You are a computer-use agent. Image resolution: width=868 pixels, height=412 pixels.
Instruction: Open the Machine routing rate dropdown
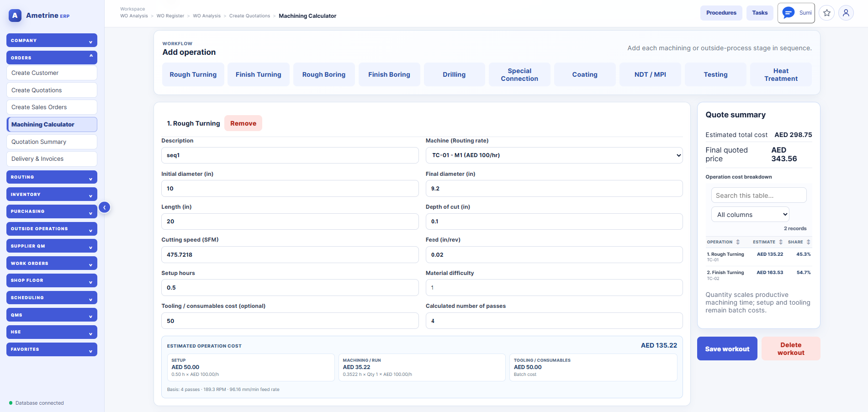[x=554, y=155]
